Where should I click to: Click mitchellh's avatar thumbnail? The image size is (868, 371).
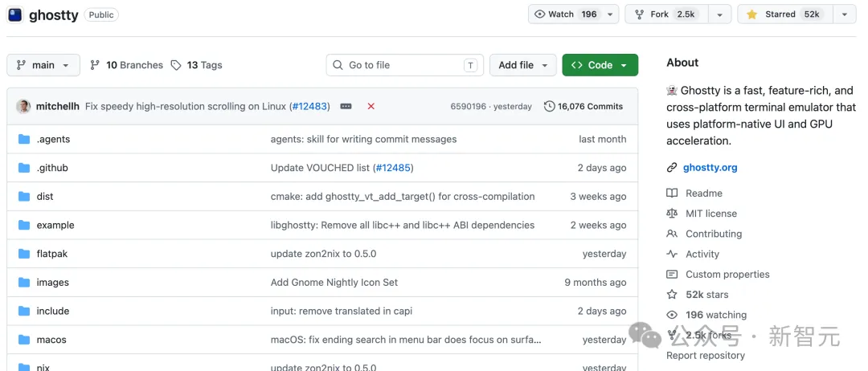coord(23,106)
